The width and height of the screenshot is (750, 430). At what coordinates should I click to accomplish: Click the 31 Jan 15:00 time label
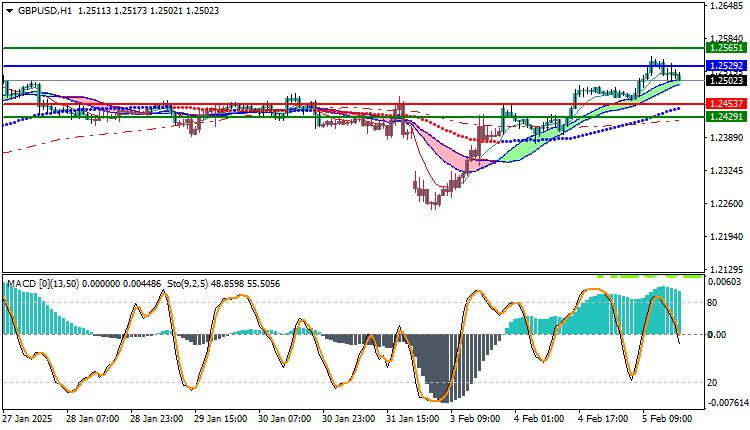413,419
